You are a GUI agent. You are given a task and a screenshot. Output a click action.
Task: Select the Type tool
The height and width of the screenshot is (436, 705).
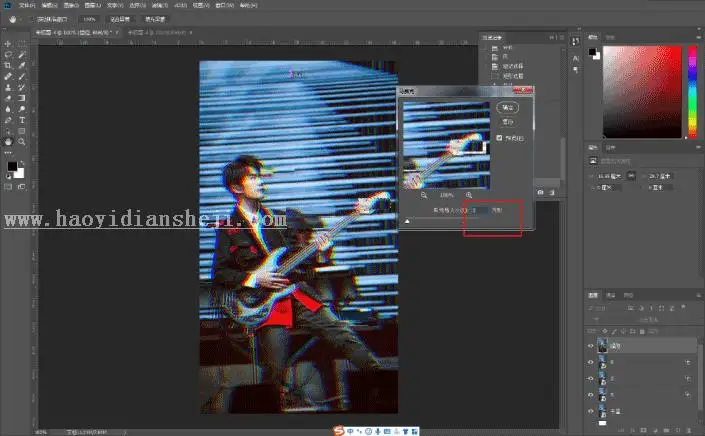(22, 120)
